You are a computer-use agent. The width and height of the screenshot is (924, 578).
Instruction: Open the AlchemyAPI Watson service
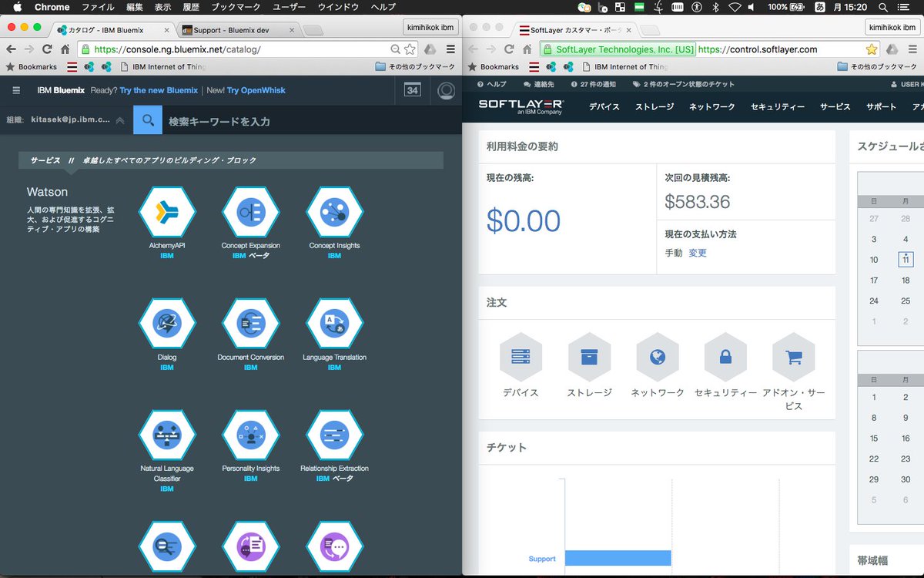(167, 210)
